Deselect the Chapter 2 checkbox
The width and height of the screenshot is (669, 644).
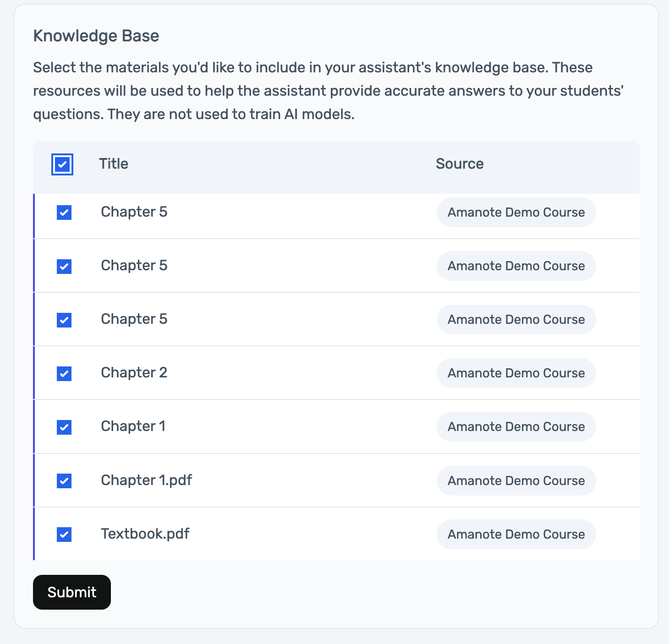pos(64,373)
